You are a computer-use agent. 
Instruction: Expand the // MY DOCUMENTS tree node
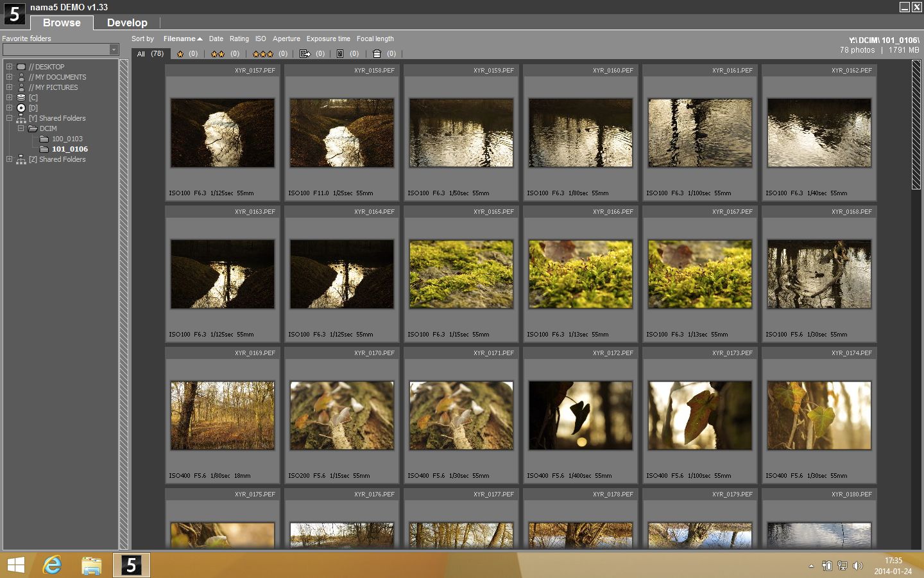9,77
